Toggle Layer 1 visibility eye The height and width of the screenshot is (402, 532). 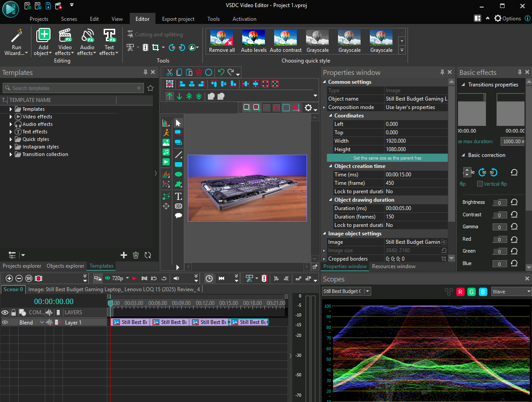(x=5, y=322)
